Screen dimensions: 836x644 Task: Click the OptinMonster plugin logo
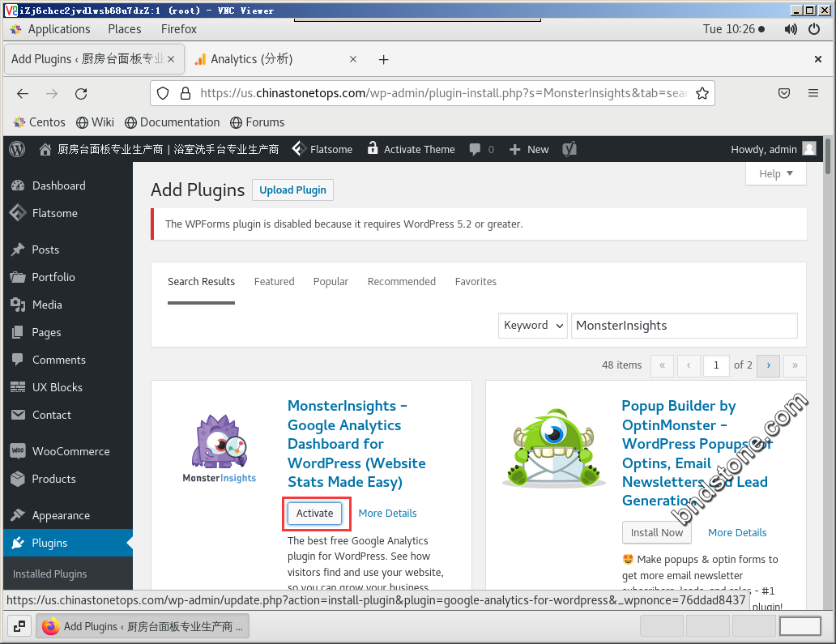553,448
